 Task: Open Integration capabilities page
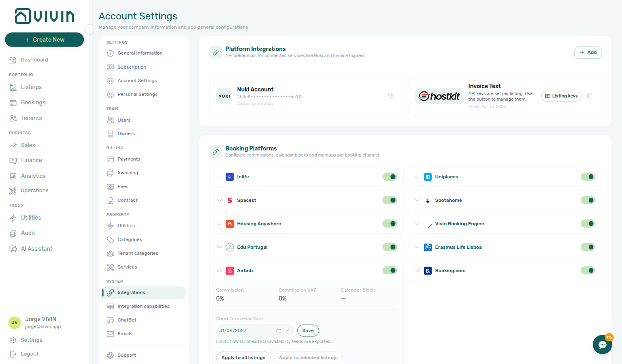144,307
